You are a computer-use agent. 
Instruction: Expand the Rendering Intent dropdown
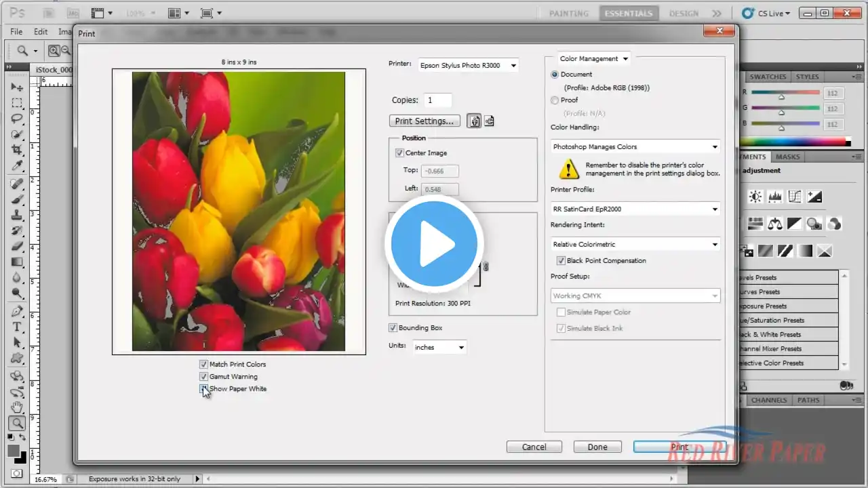(x=635, y=245)
